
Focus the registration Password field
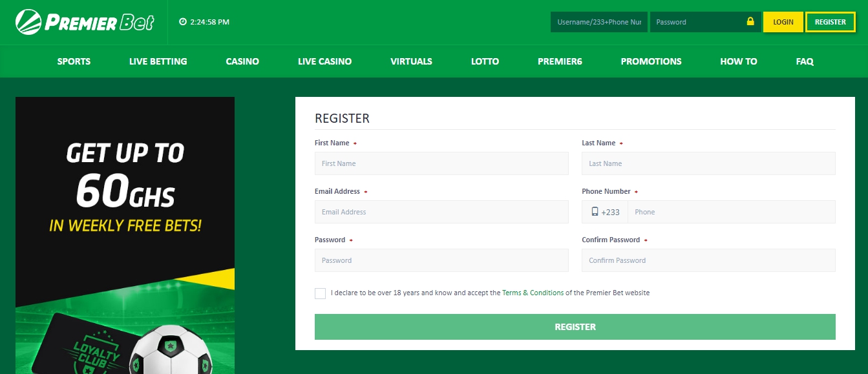click(x=441, y=260)
